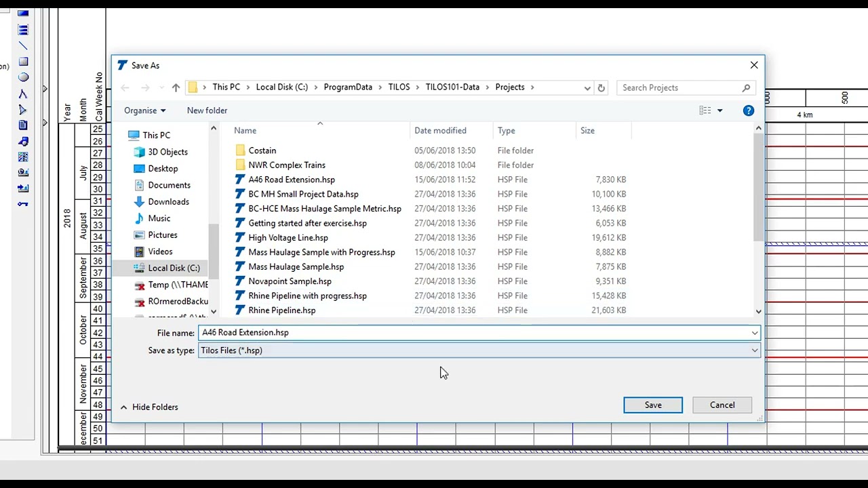Pick the rectangle shape tool in TILOS toolbar
This screenshot has height=488, width=868.
(x=23, y=62)
